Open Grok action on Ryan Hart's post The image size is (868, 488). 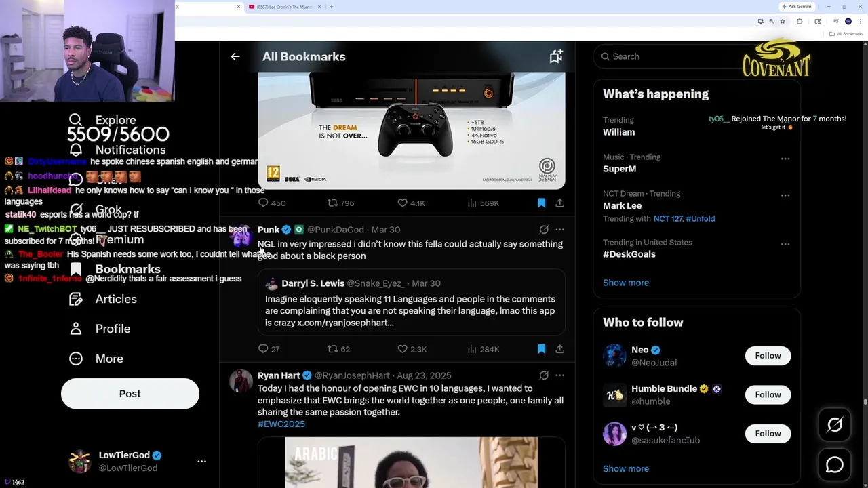[x=544, y=375]
